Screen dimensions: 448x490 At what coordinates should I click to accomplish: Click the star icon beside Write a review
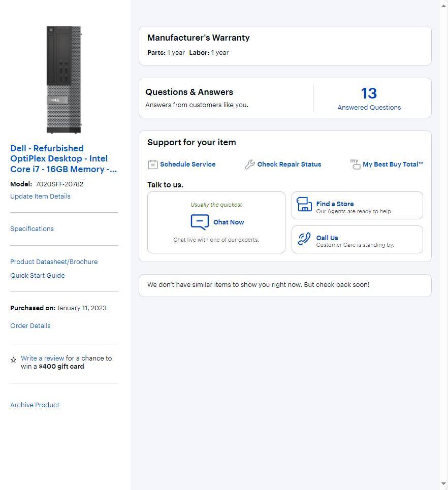[x=13, y=360]
